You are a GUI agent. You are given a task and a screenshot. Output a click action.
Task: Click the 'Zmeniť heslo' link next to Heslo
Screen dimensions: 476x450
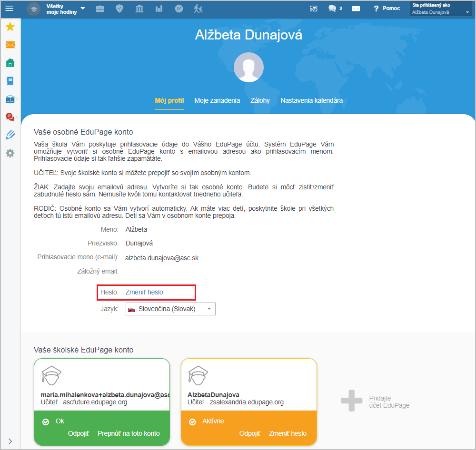click(x=144, y=292)
